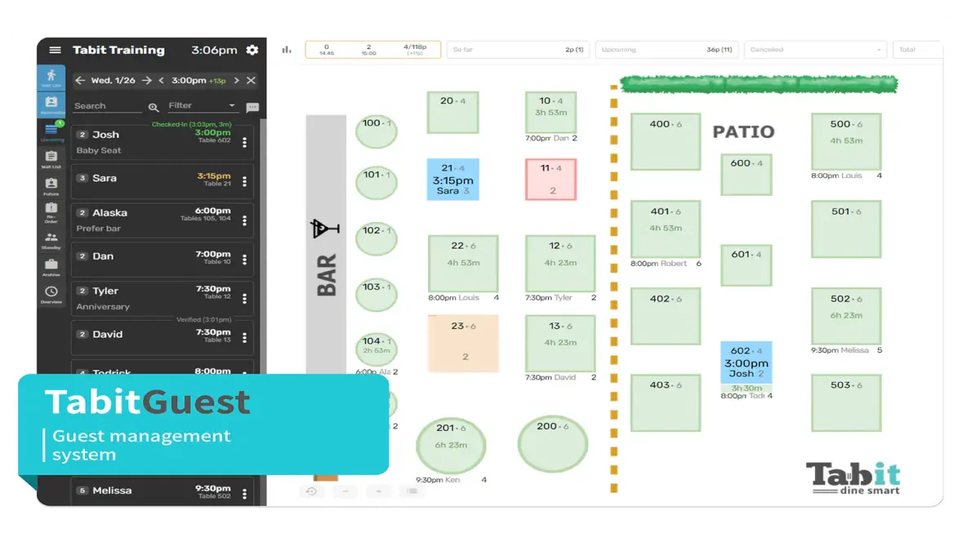Reset floor plan view with history icon
Image resolution: width=980 pixels, height=551 pixels.
point(311,491)
